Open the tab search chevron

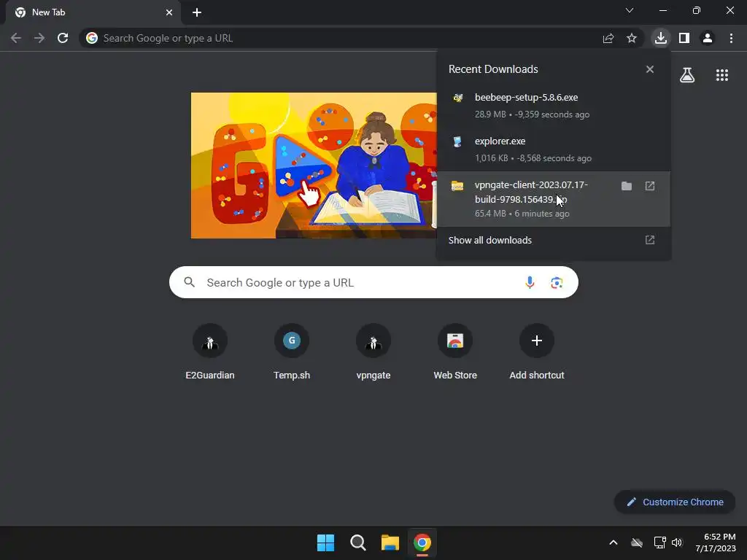(630, 10)
